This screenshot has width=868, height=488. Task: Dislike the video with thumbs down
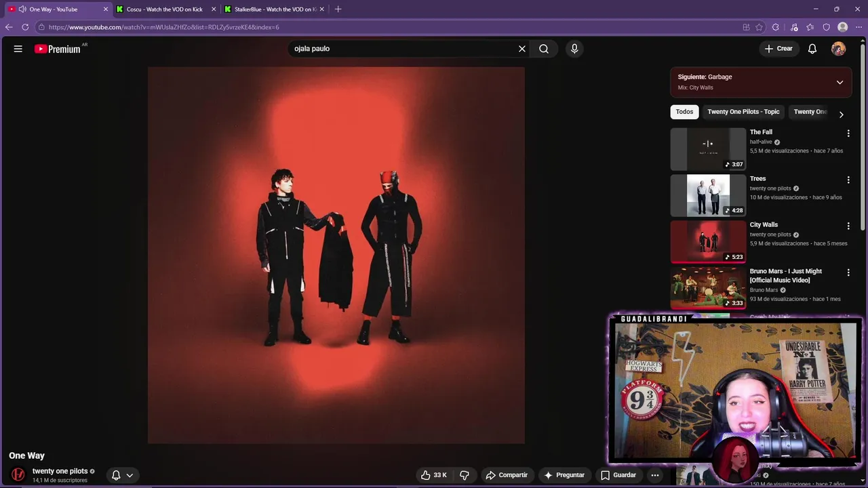(x=465, y=475)
